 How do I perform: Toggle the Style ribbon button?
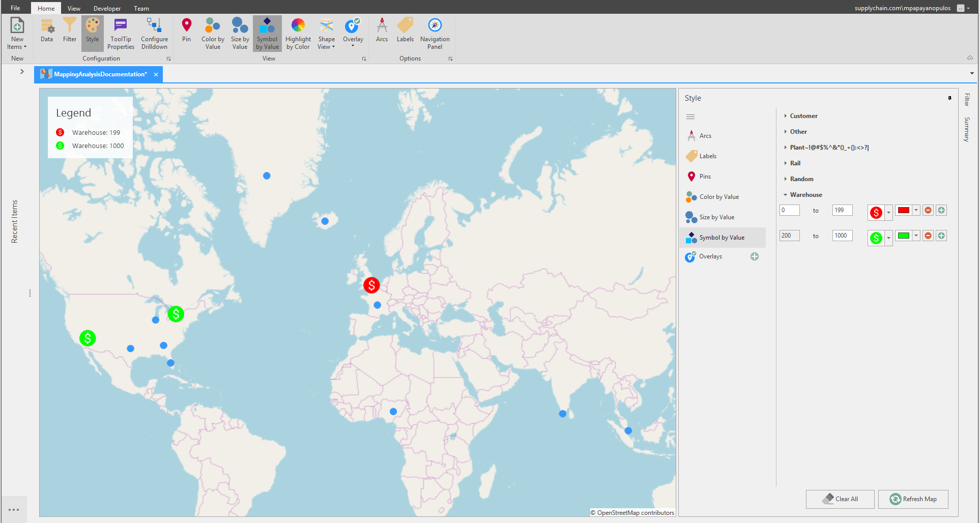click(92, 34)
